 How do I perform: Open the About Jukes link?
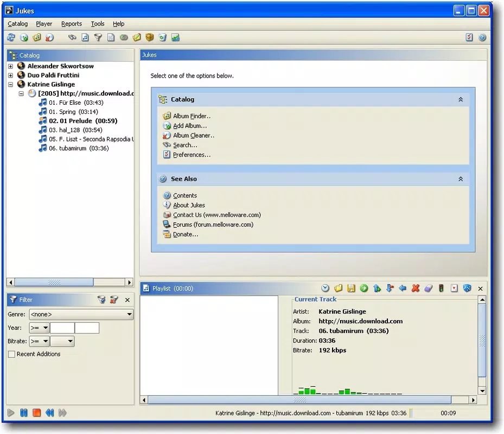pos(189,205)
